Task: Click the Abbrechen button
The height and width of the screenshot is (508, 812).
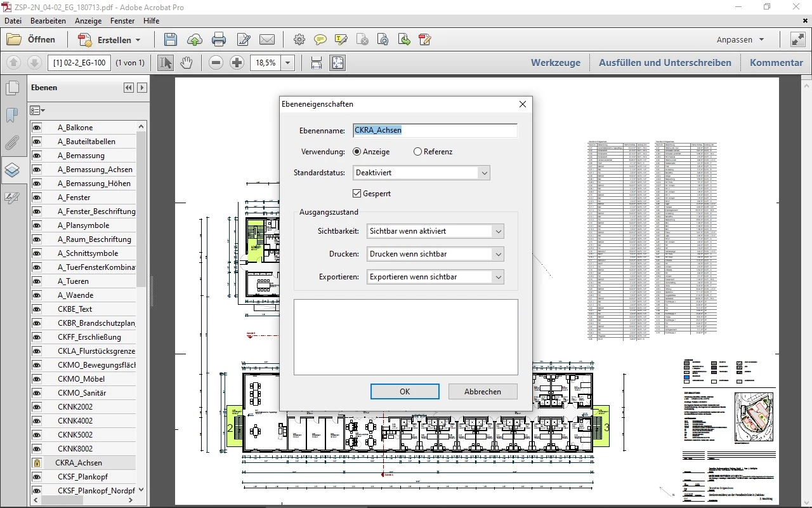Action: coord(483,391)
